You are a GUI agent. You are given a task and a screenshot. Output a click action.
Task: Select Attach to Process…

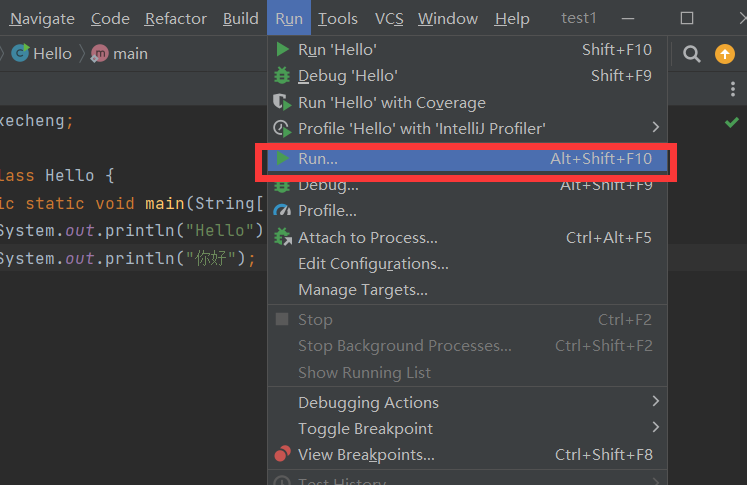coord(368,237)
